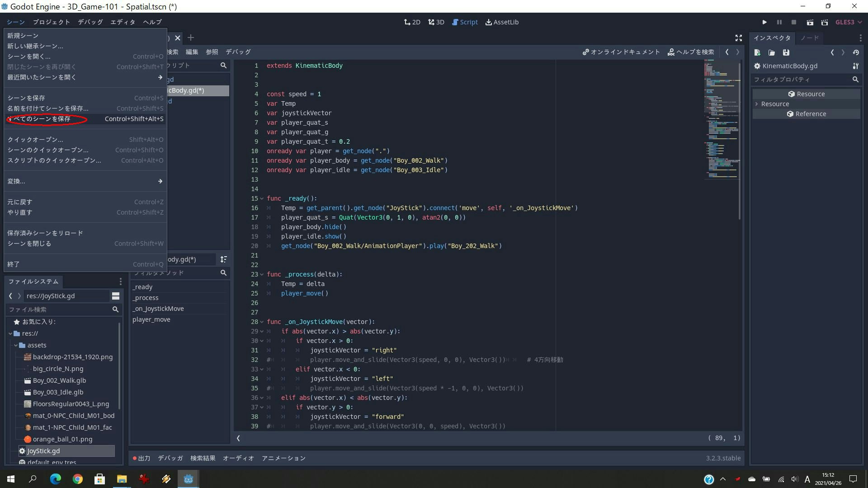Click the object properties tools icon
The image size is (868, 488).
tap(855, 66)
